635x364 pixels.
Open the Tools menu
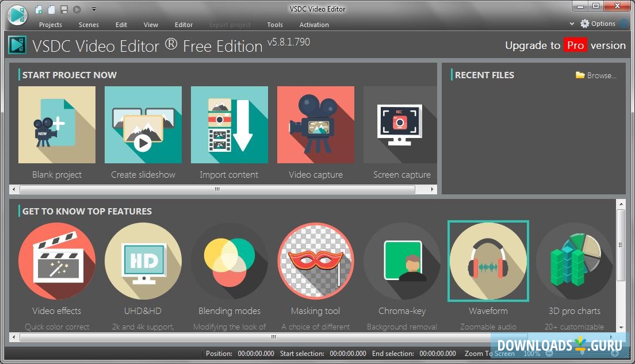[275, 25]
